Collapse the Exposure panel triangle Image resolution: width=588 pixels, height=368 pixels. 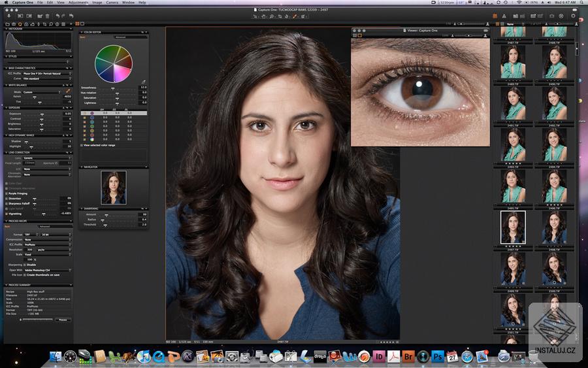click(6, 108)
